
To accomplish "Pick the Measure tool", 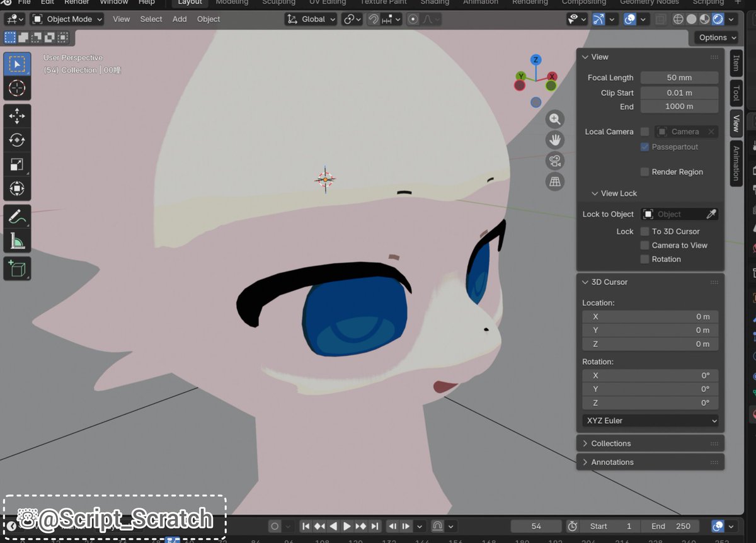I will (x=17, y=241).
